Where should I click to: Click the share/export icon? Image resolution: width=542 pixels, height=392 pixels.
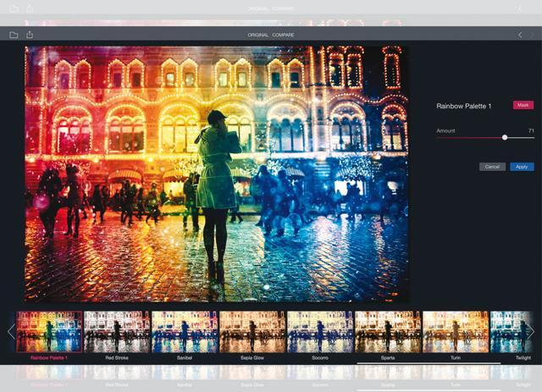click(30, 34)
